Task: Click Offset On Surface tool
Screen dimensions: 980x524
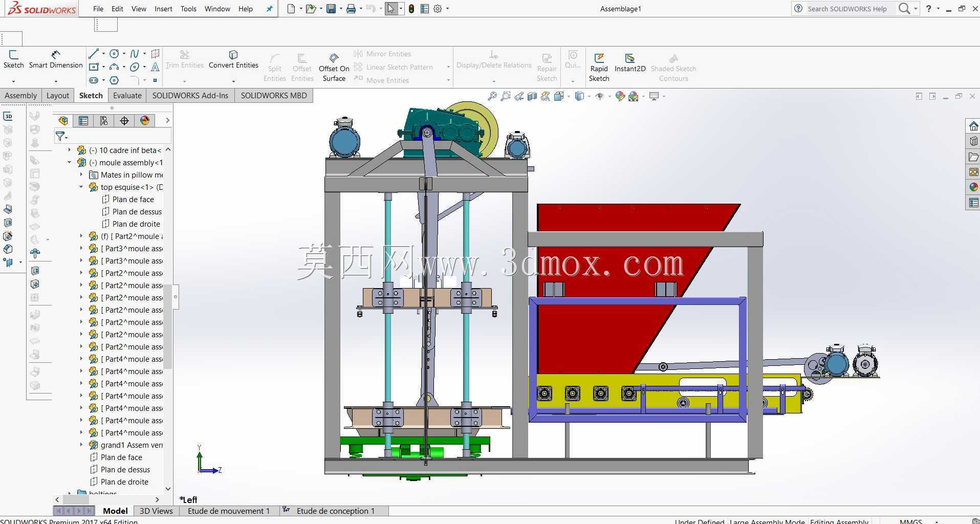Action: click(334, 68)
